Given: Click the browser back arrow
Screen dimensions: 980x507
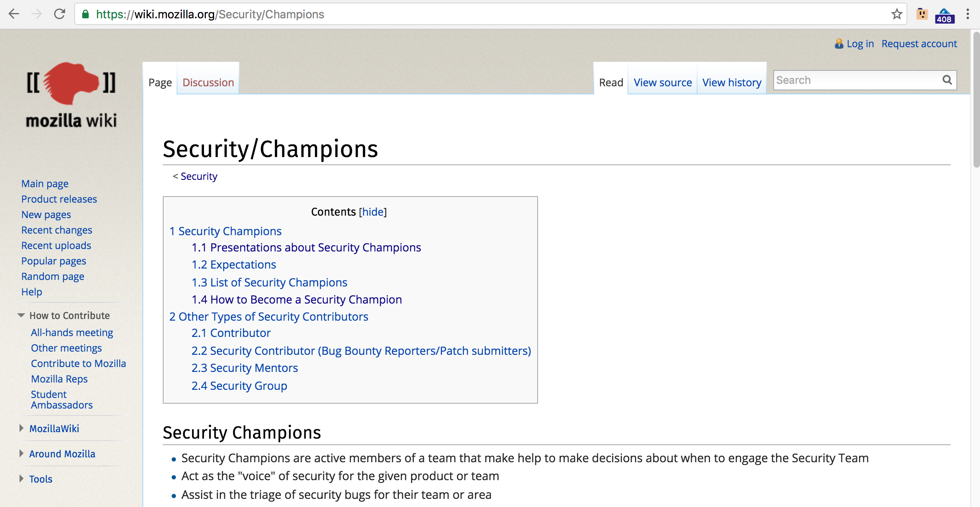Looking at the screenshot, I should (14, 14).
